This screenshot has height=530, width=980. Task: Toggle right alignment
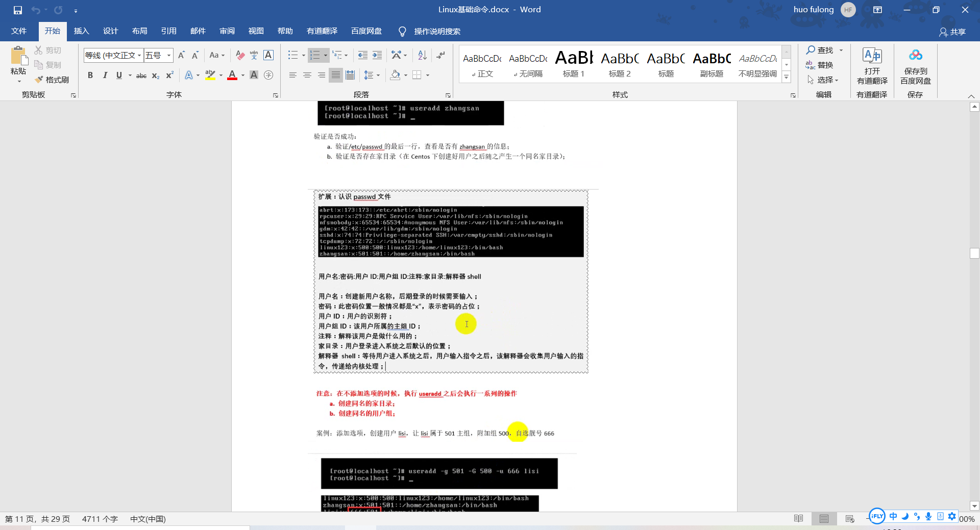[x=322, y=75]
